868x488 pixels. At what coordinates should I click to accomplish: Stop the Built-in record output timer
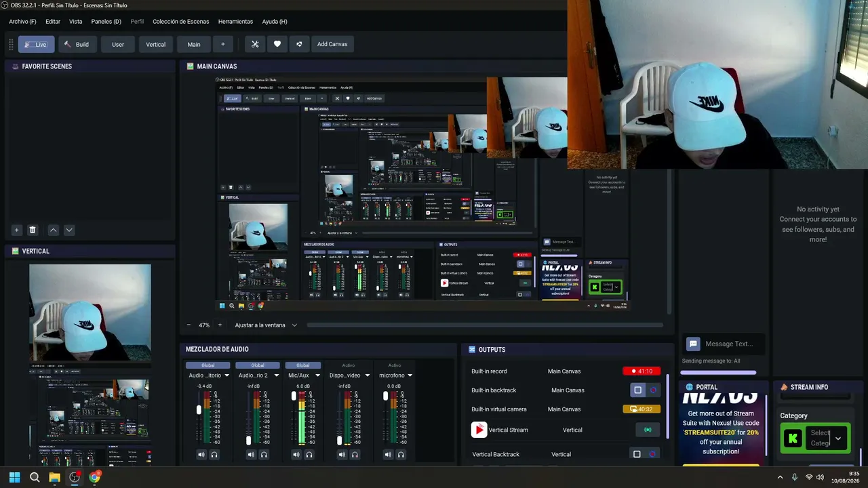(642, 371)
